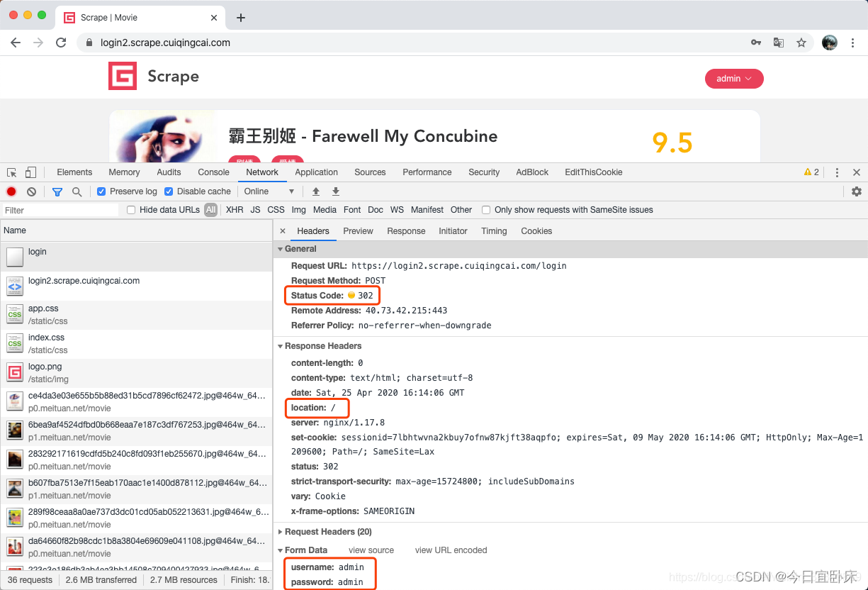
Task: Enable Hide data URLs checkbox
Action: [x=130, y=209]
